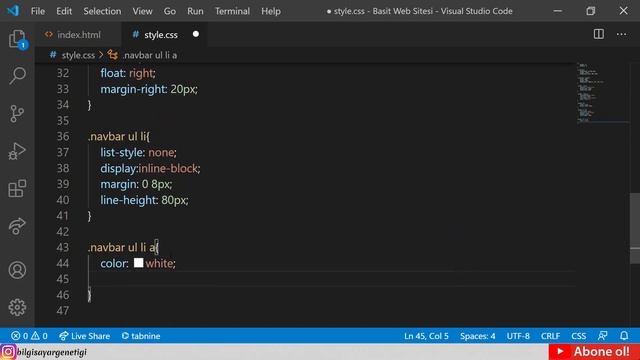Switch to the index.html tab
Viewport: 640px width, 360px height.
click(78, 35)
